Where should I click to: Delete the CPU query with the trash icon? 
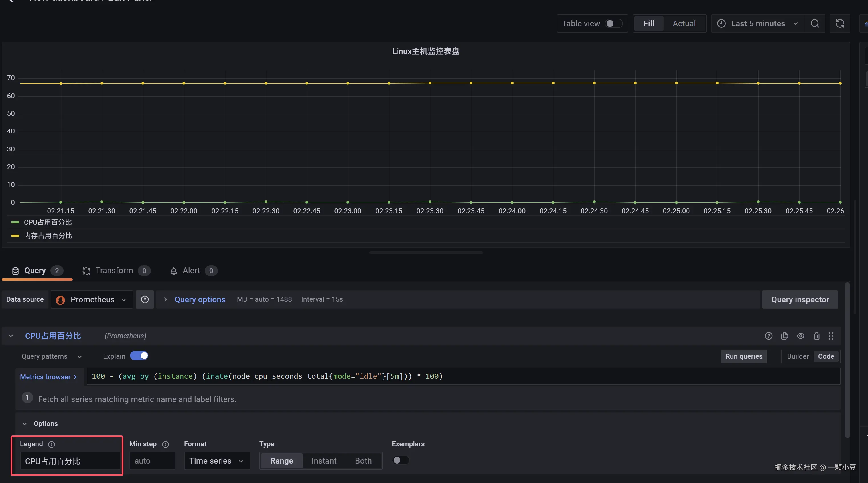coord(816,336)
